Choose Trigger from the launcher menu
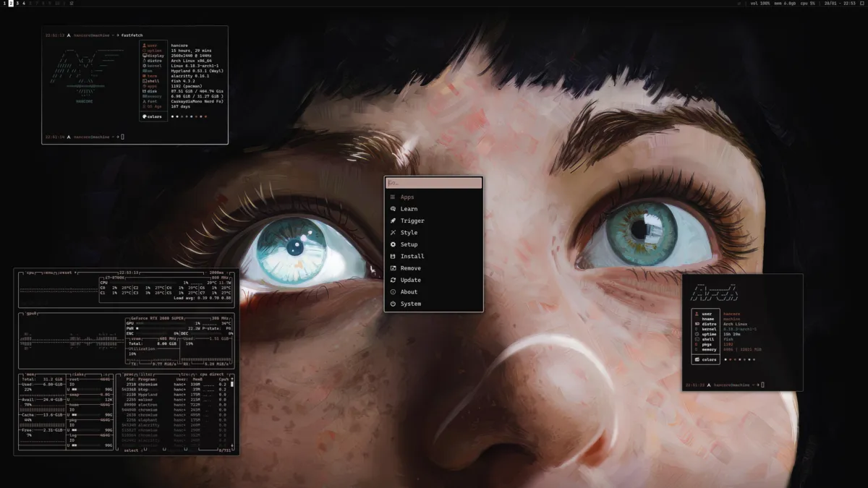 (x=433, y=221)
